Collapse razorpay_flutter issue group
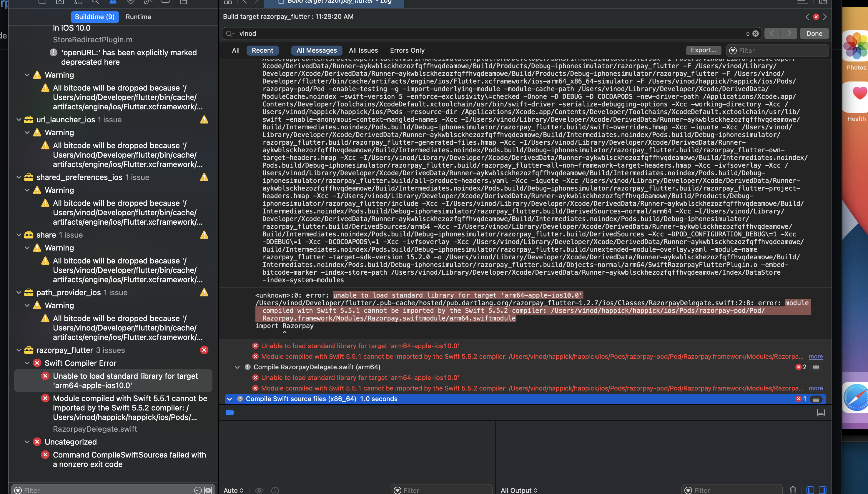 (19, 350)
